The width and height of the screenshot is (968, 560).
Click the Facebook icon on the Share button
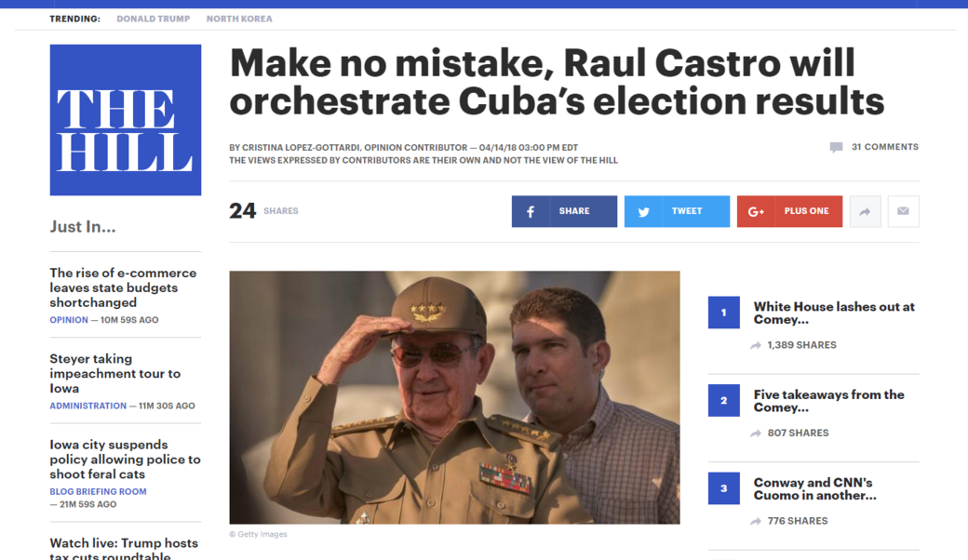531,211
